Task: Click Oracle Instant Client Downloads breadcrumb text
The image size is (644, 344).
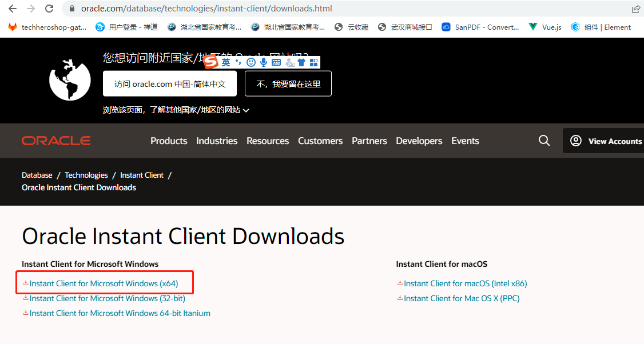Action: point(79,187)
